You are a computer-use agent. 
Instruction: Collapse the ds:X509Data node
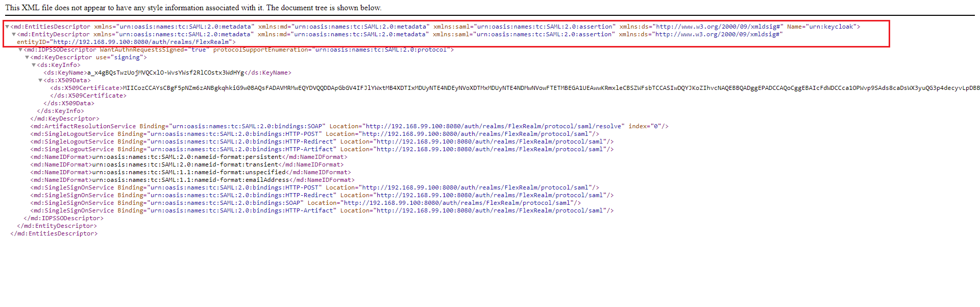(40, 80)
